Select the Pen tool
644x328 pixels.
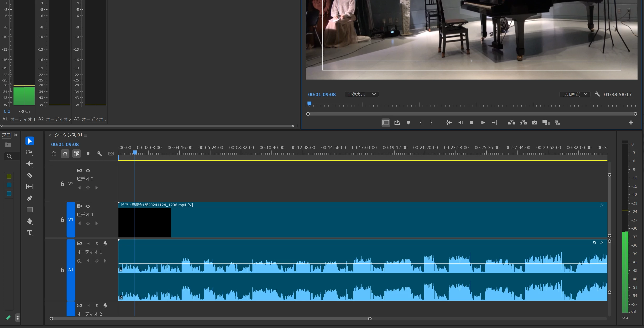pyautogui.click(x=30, y=198)
